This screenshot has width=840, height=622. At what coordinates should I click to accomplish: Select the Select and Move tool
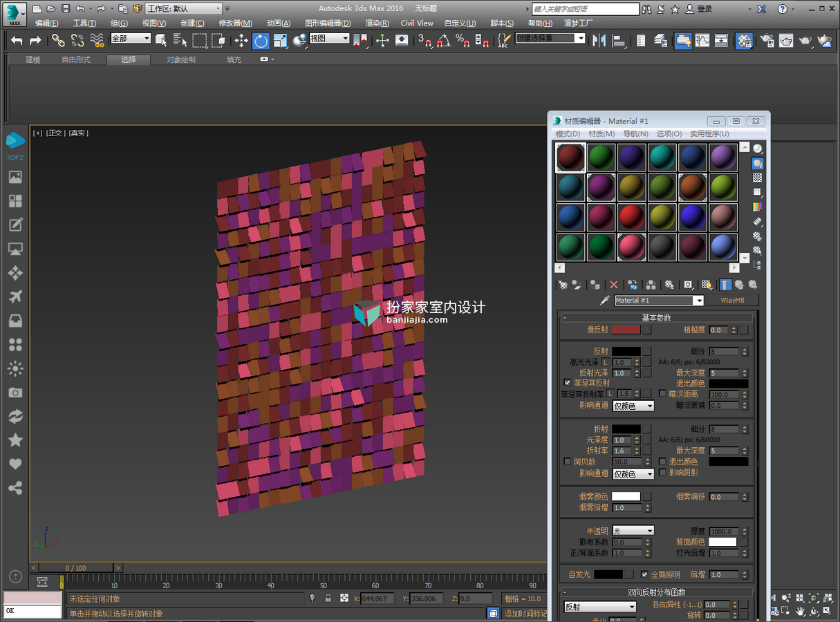[241, 40]
